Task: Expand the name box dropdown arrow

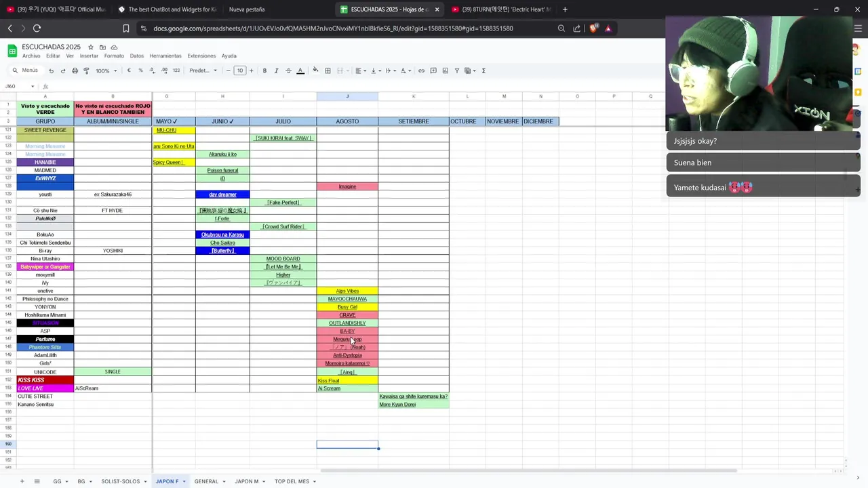Action: (x=33, y=87)
